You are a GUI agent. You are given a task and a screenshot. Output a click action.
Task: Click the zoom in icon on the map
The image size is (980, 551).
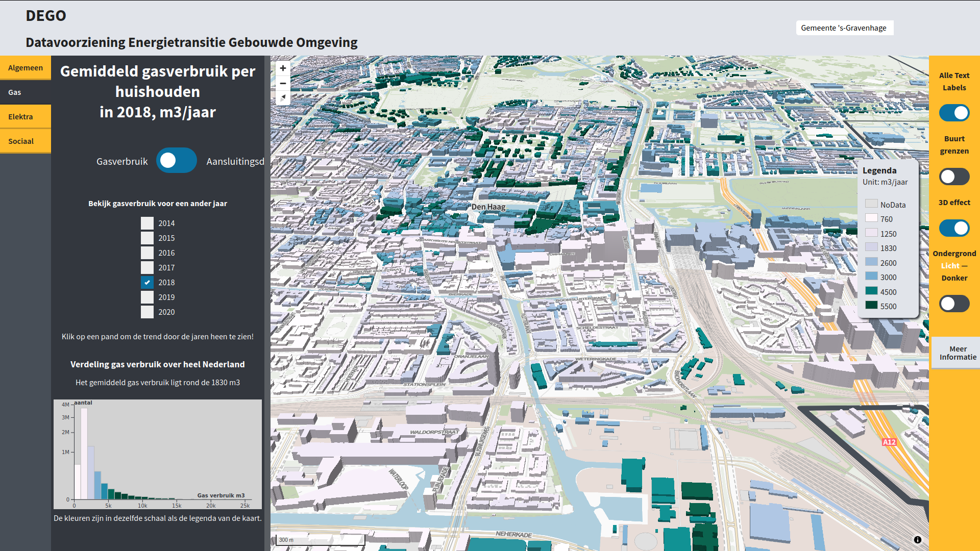tap(283, 68)
